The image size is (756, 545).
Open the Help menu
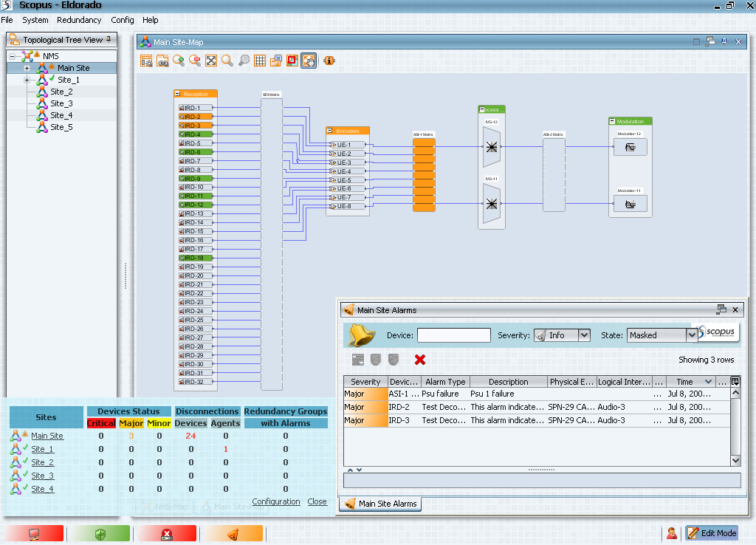coord(151,20)
